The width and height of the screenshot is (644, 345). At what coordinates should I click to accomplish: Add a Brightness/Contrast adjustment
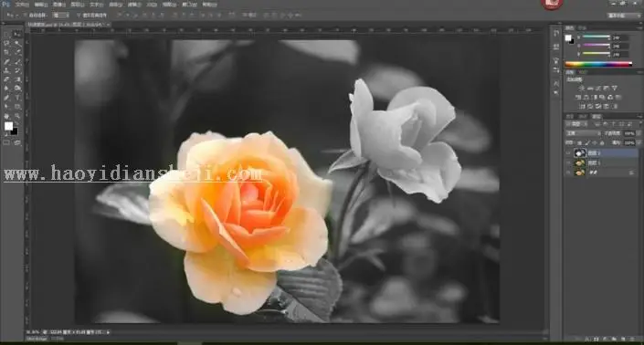pyautogui.click(x=581, y=89)
